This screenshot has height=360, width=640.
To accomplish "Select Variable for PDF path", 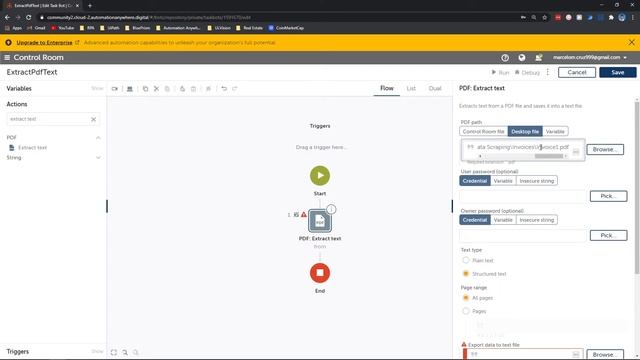I will 555,131.
